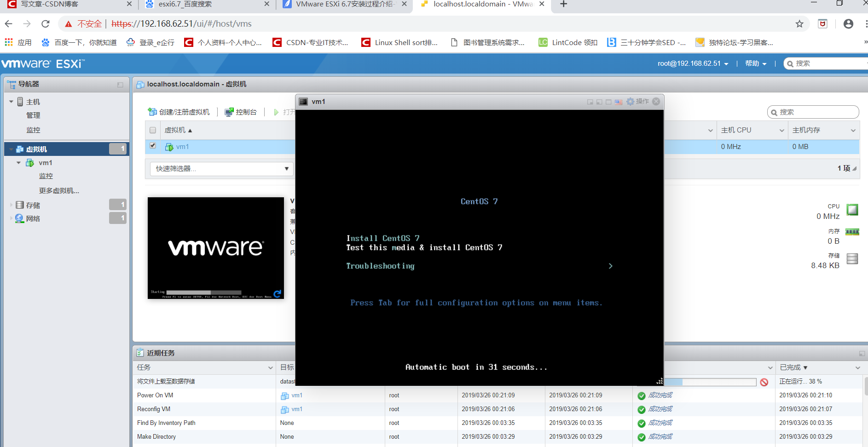This screenshot has width=868, height=447.
Task: Click the 网络 globe icon in navigator
Action: click(19, 218)
